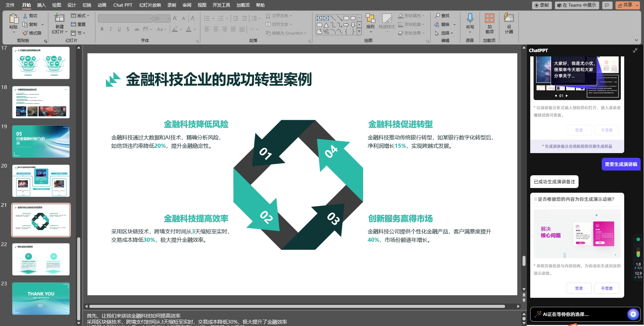
Task: Click the 录制 button in title bar
Action: pos(542,5)
